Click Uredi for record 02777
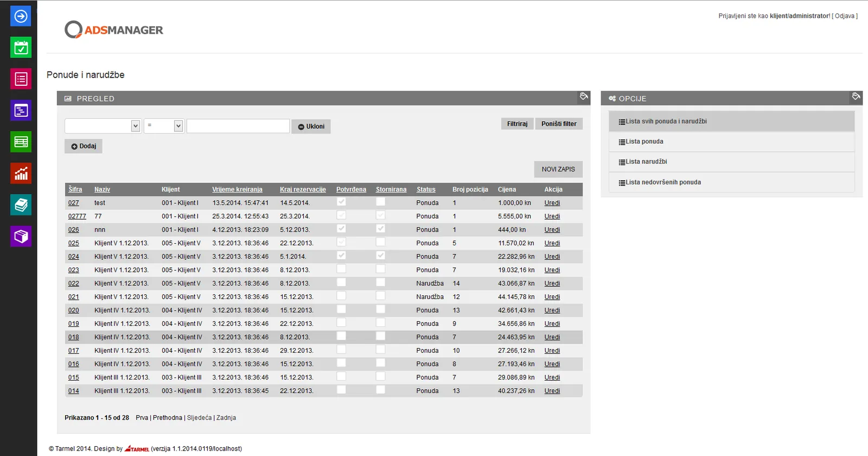This screenshot has height=456, width=868. [x=552, y=217]
